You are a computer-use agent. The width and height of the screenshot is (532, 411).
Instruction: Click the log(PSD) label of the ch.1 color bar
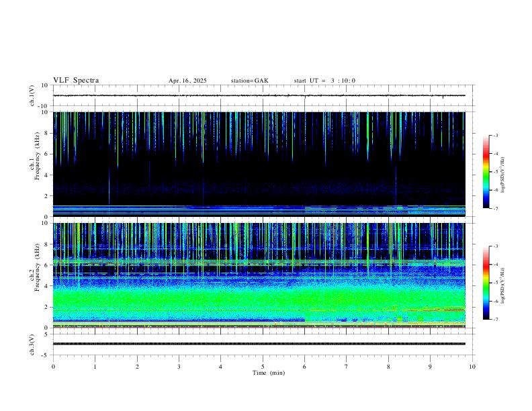[502, 175]
